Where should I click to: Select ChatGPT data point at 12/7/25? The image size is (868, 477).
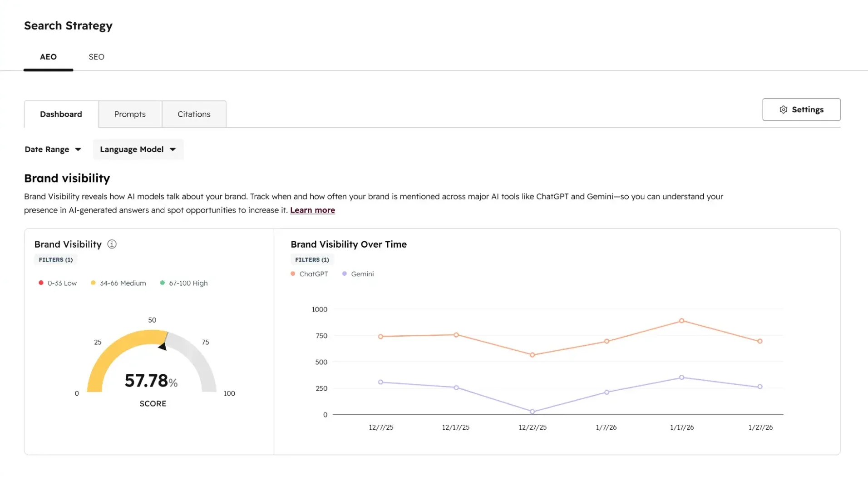[380, 337]
